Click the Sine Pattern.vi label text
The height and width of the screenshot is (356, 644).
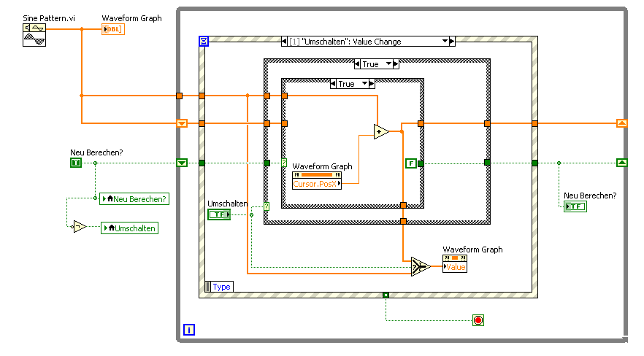(49, 18)
